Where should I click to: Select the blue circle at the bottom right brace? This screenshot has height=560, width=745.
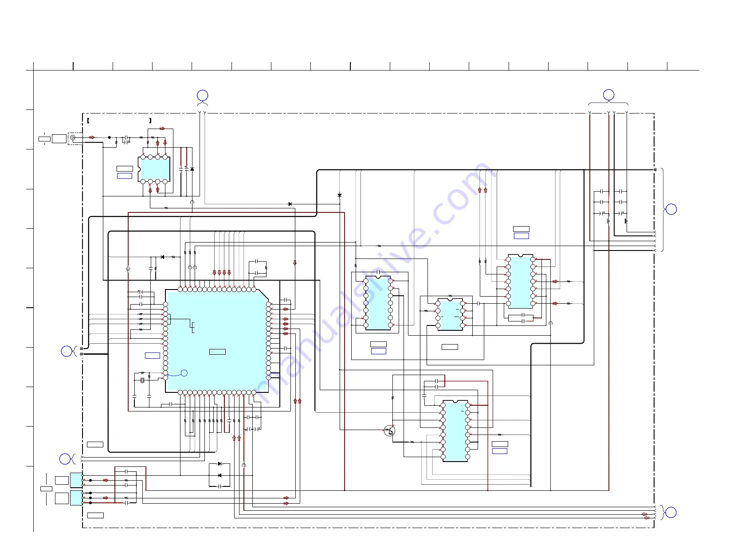(671, 513)
